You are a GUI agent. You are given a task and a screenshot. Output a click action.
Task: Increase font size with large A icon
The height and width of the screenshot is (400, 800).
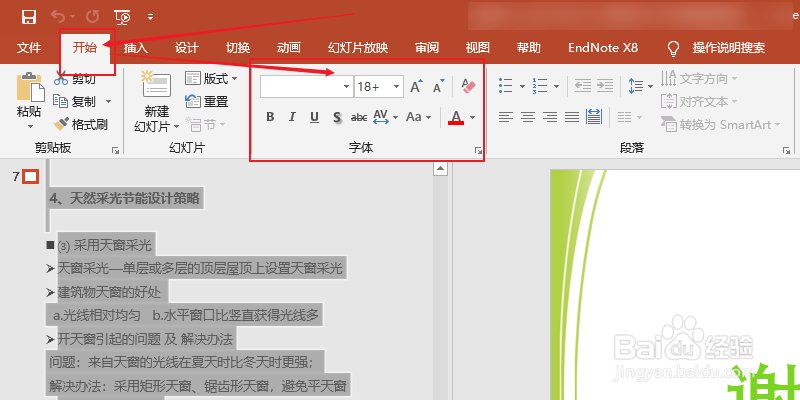click(416, 86)
